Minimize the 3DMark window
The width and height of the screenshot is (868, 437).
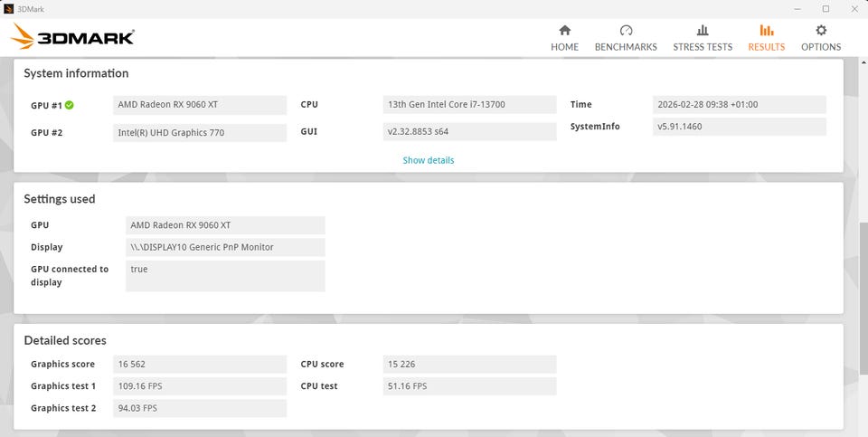tap(797, 9)
